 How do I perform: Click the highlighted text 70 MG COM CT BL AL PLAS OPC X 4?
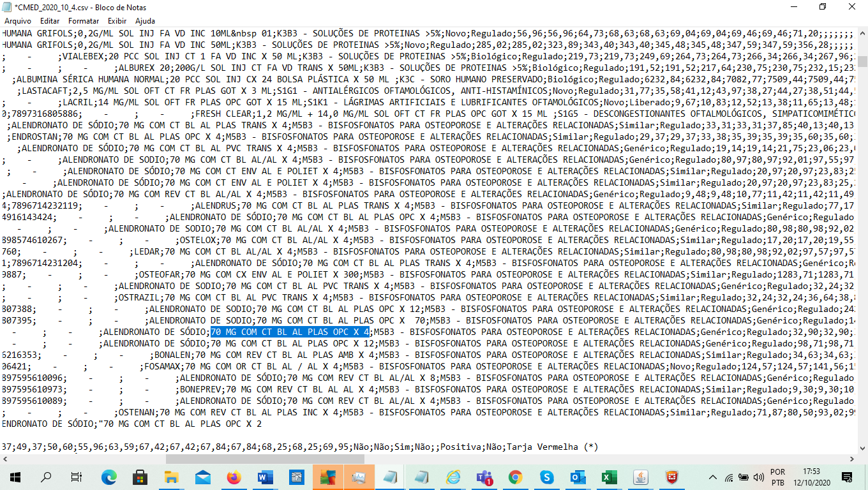pos(290,332)
